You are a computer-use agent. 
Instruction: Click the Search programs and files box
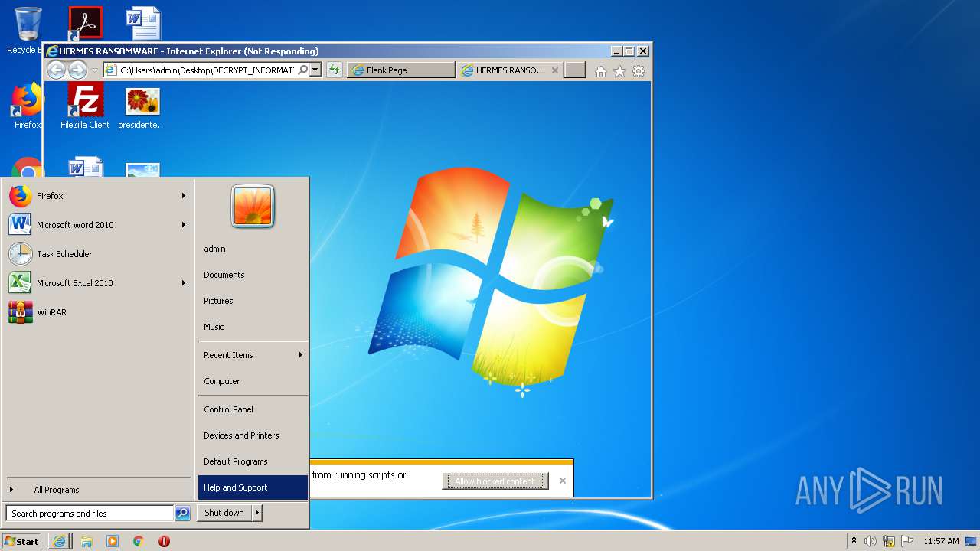tap(90, 514)
